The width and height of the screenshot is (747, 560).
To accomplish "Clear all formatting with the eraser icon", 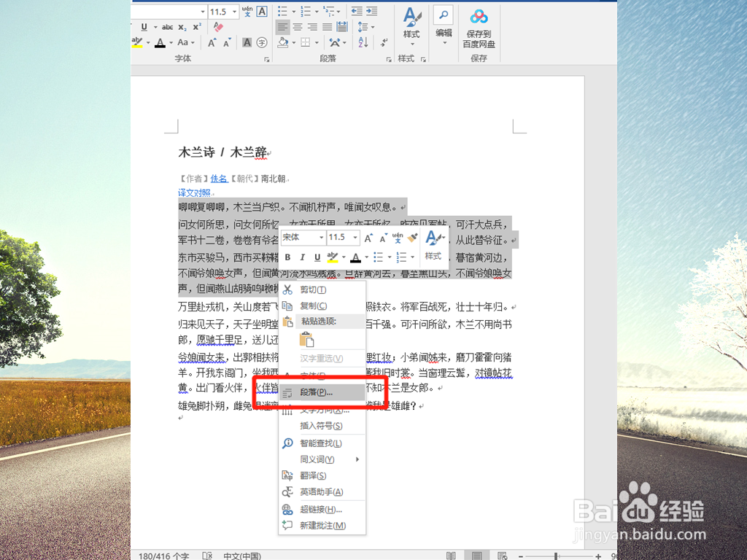I will 219,27.
